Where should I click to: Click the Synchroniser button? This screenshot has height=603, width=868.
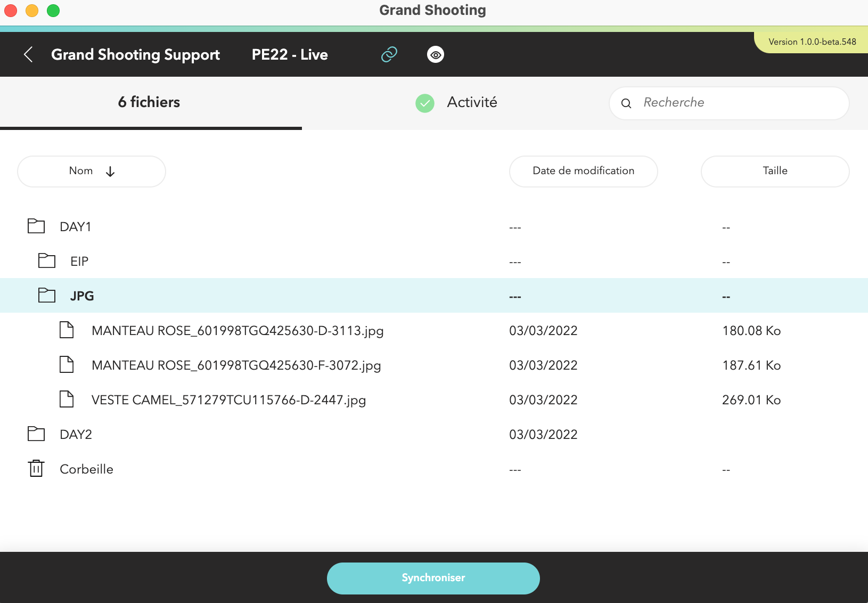(x=433, y=578)
